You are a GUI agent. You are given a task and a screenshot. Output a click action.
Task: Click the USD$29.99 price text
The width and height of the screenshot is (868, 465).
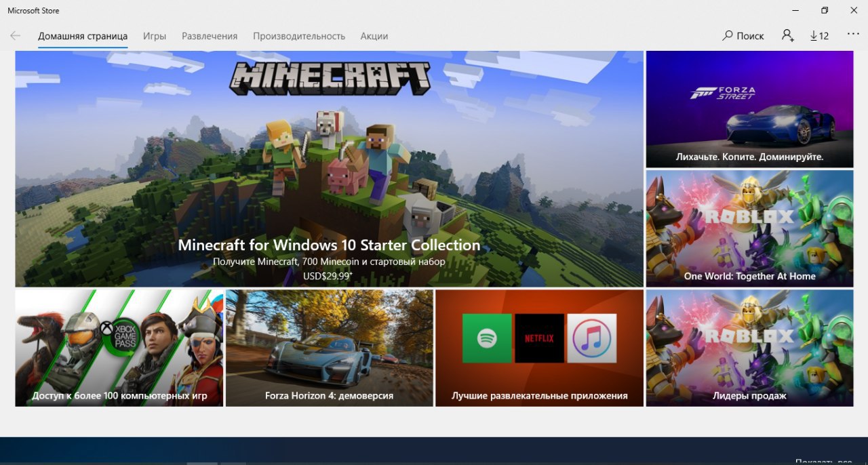pos(329,276)
